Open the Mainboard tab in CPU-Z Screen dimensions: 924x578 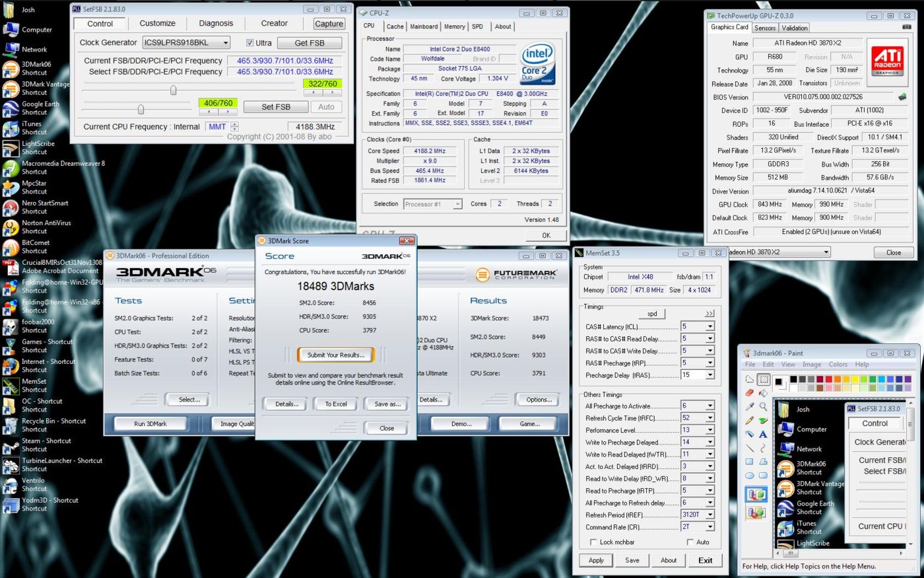(424, 26)
